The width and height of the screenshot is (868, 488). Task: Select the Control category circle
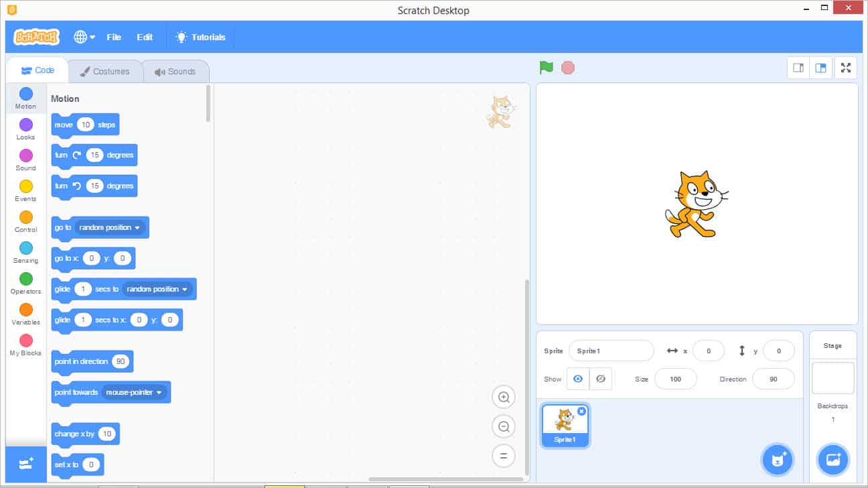pyautogui.click(x=26, y=217)
